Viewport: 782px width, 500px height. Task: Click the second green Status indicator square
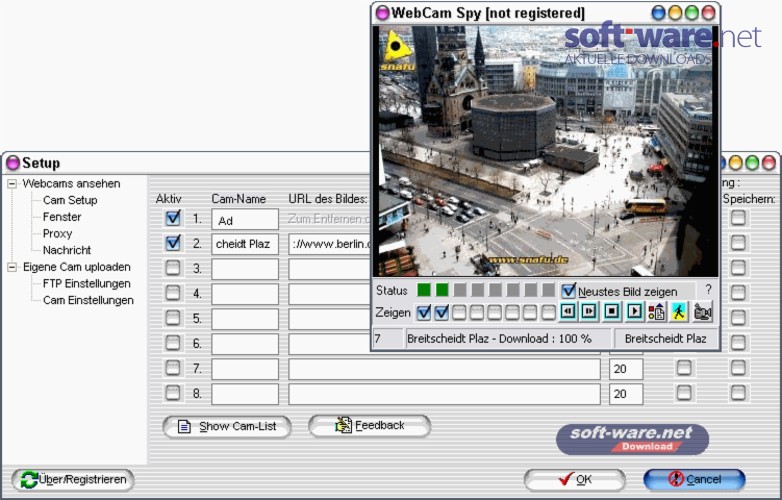pos(442,290)
